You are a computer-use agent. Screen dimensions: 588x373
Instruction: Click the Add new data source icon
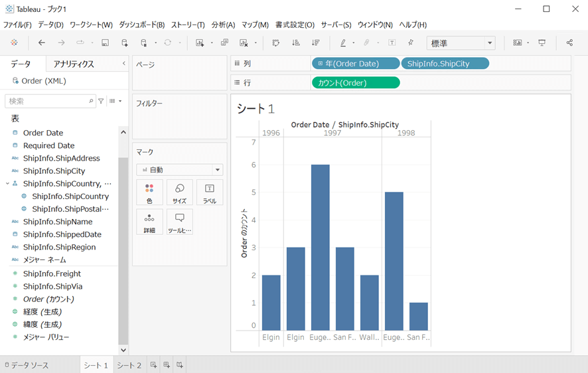pyautogui.click(x=125, y=43)
